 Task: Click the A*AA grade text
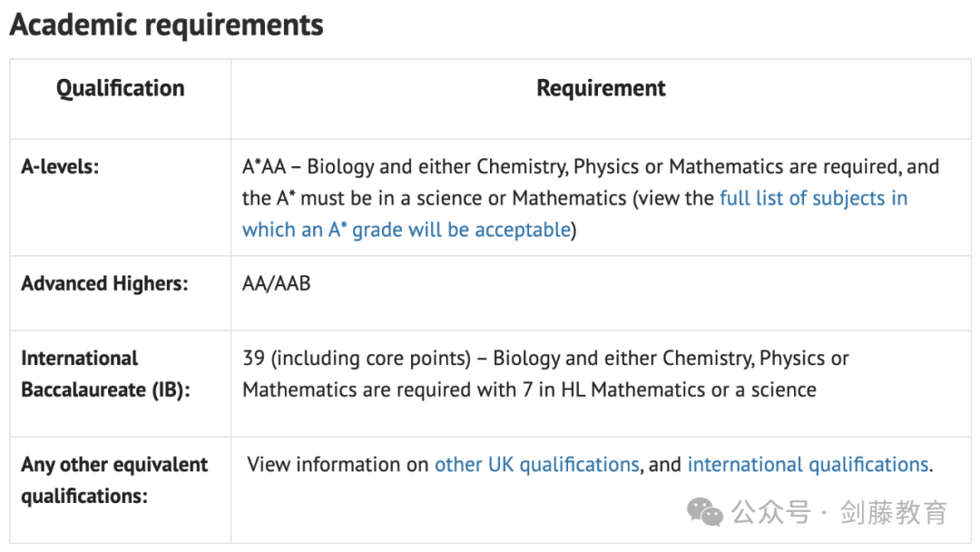264,168
